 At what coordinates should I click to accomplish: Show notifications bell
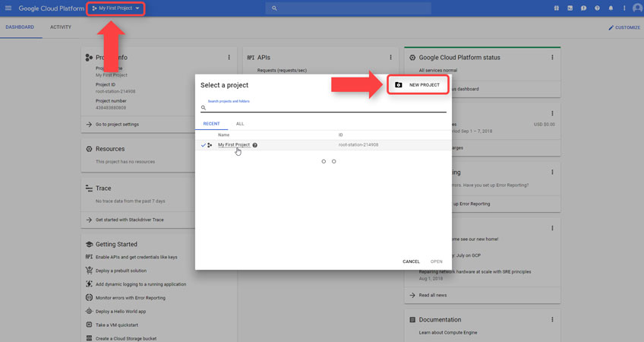click(611, 8)
